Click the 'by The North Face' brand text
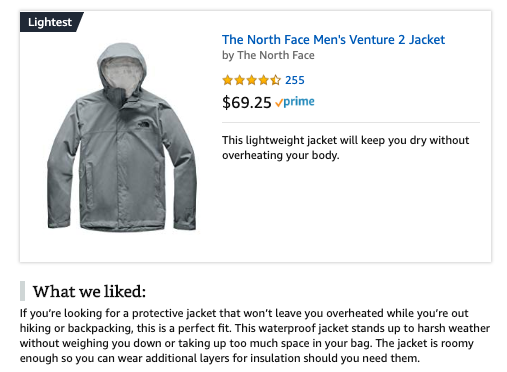507x372 pixels. tap(268, 55)
